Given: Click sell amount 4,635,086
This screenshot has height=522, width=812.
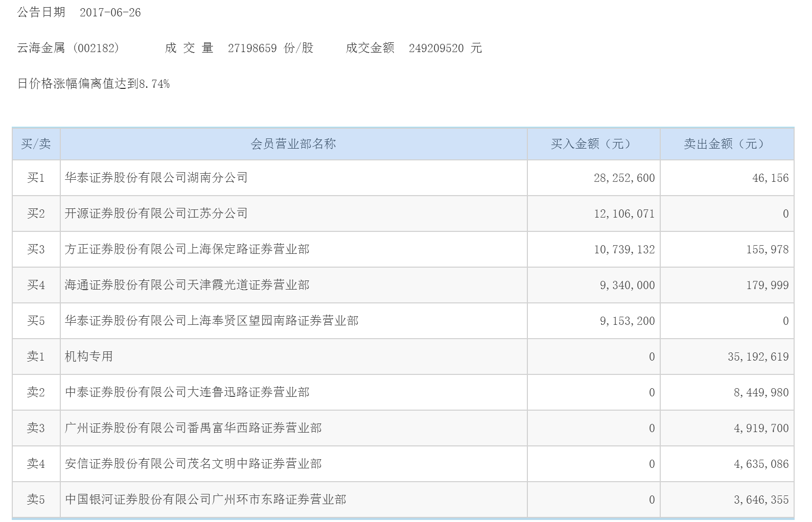Looking at the screenshot, I should coord(761,464).
